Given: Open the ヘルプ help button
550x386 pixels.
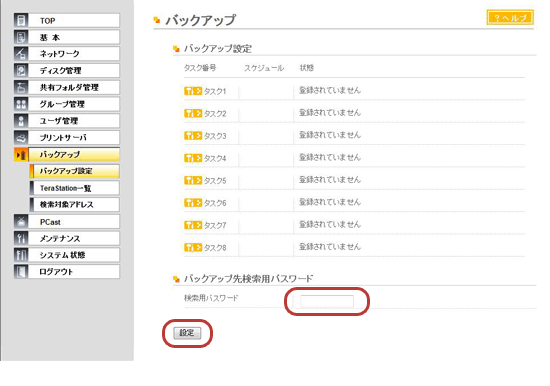Looking at the screenshot, I should point(510,18).
